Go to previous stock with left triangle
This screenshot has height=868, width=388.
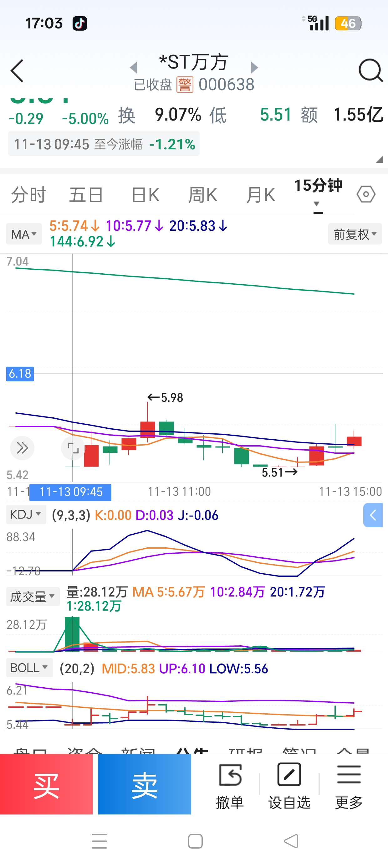(134, 67)
